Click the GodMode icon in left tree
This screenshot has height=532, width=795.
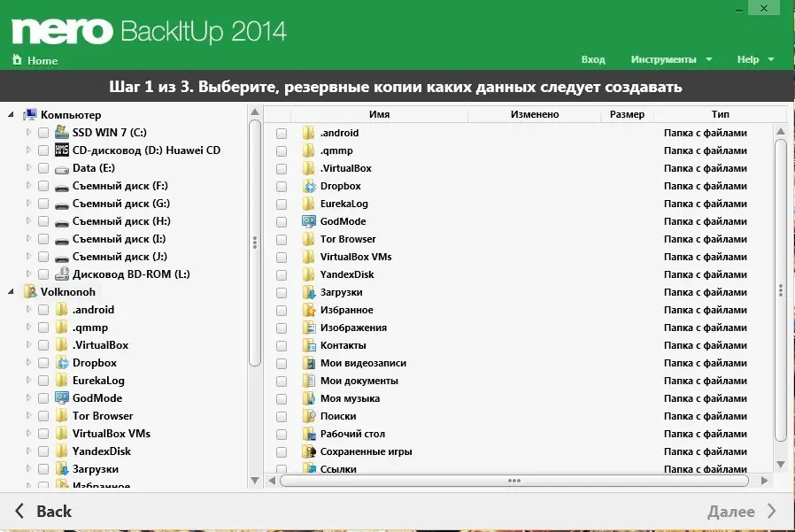point(62,398)
